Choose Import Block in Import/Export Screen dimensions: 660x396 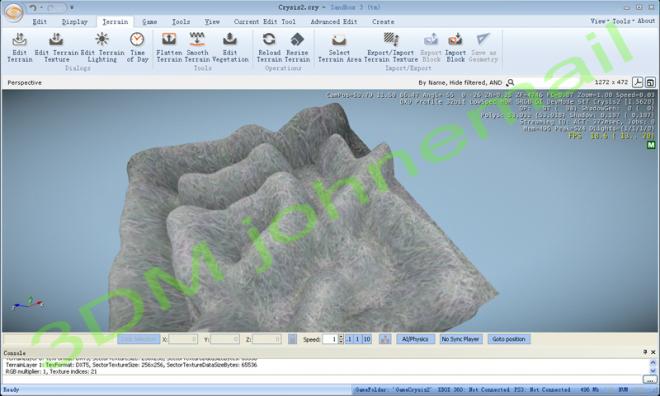(x=455, y=48)
